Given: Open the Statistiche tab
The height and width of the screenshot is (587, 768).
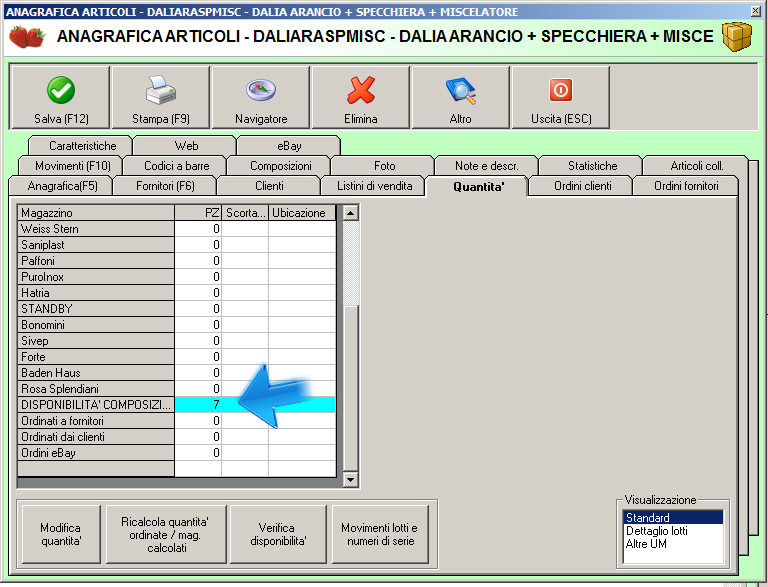Looking at the screenshot, I should coord(591,166).
